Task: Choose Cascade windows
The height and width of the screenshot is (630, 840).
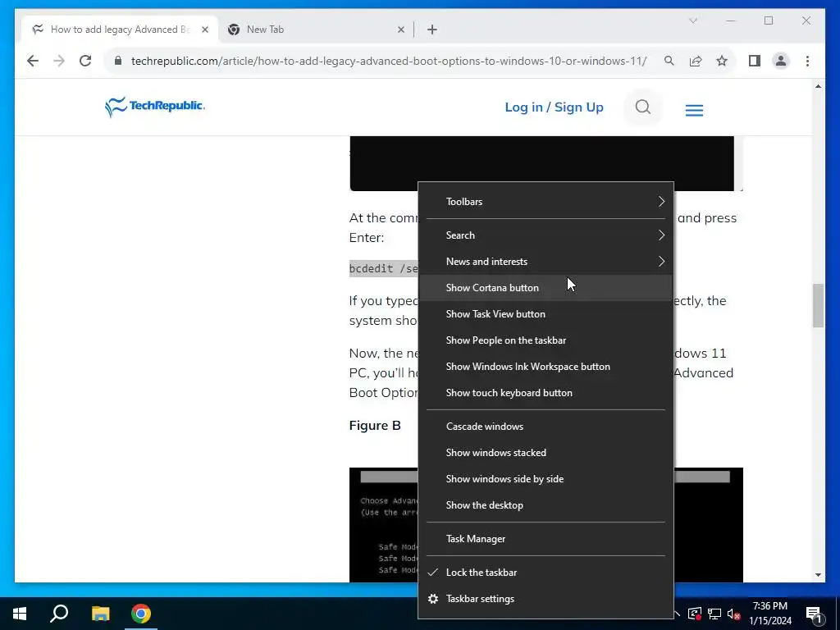Action: pyautogui.click(x=546, y=427)
